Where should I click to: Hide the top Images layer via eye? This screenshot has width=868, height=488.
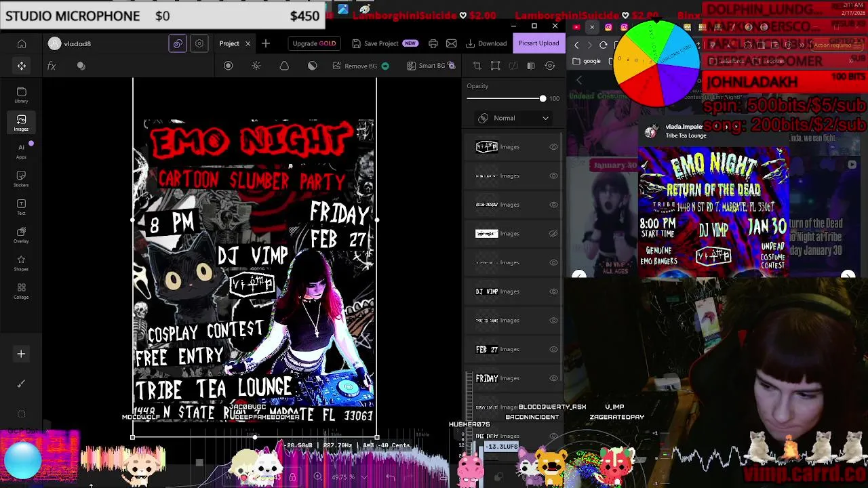coord(553,147)
